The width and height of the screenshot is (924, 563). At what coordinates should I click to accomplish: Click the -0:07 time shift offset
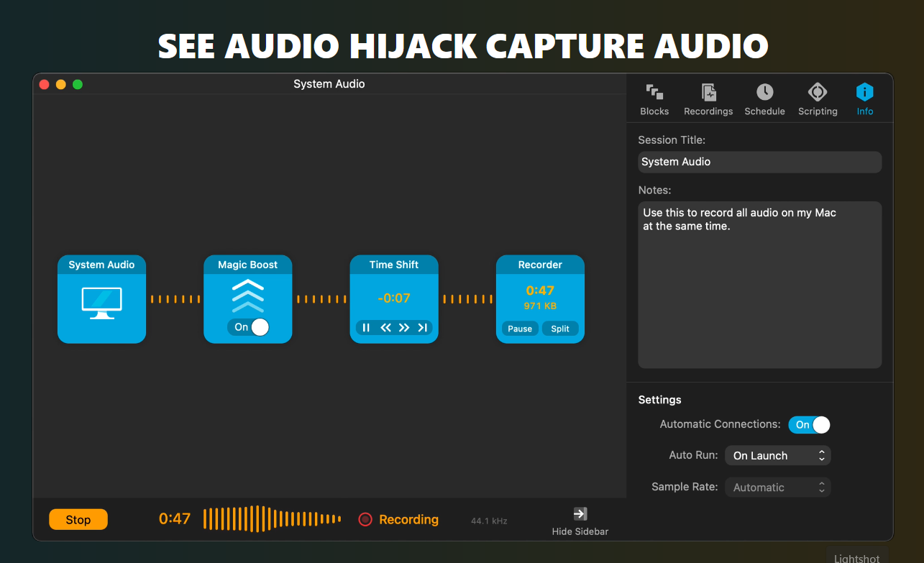coord(394,298)
